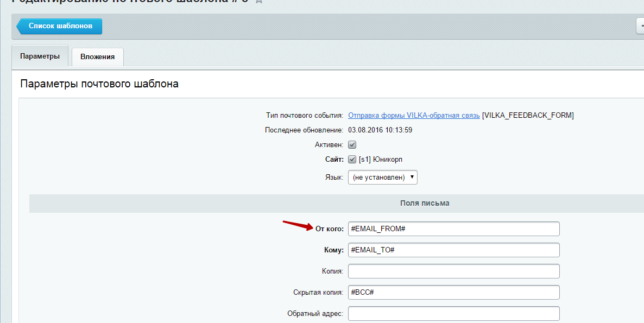The image size is (644, 323).
Task: Click the Обратный адрес input field
Action: click(x=453, y=314)
